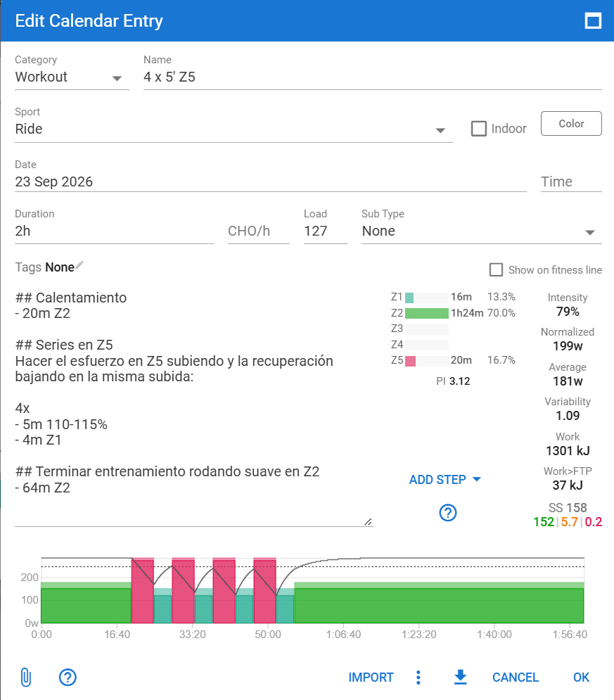
Task: Click the '- 64m Z2' line
Action: [x=42, y=488]
